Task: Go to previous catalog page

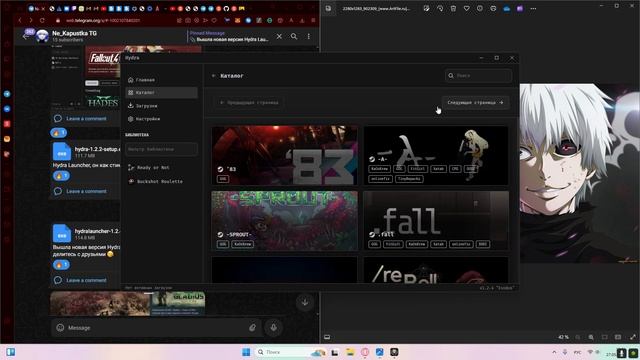Action: click(x=249, y=102)
